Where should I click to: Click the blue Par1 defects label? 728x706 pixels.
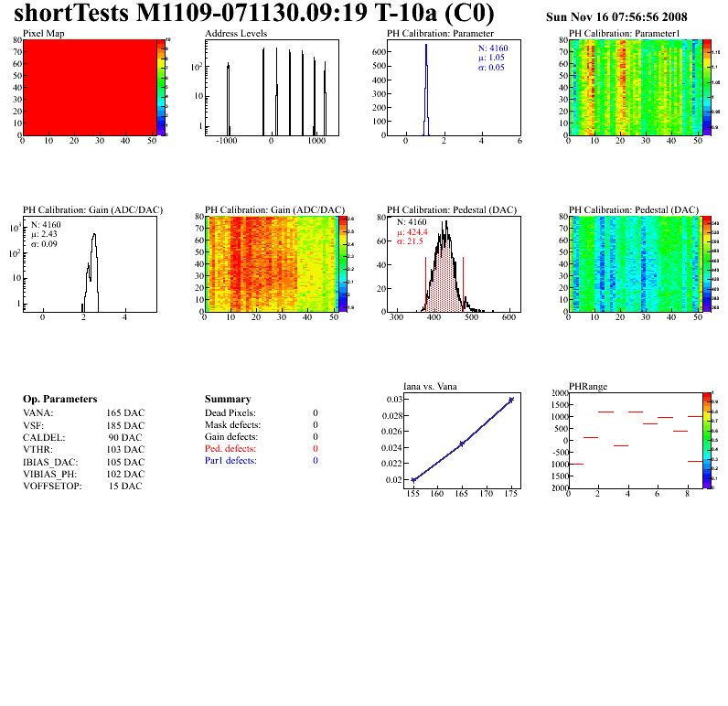pos(230,461)
